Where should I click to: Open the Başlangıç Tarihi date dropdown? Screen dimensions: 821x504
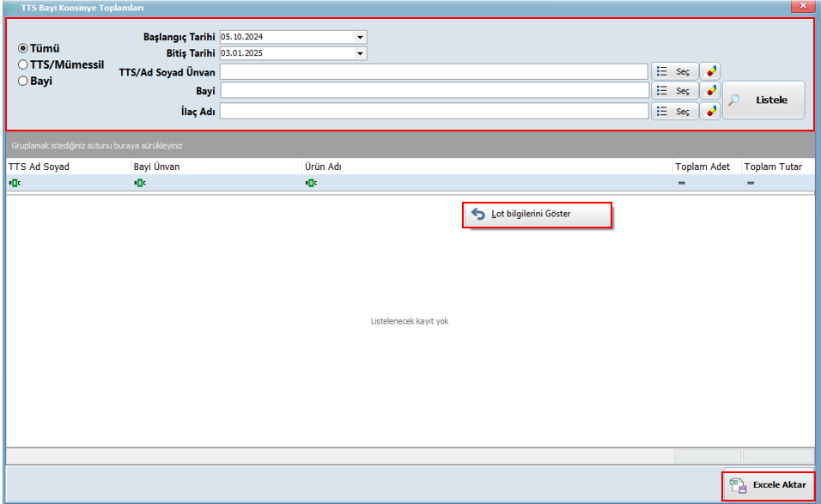(361, 38)
